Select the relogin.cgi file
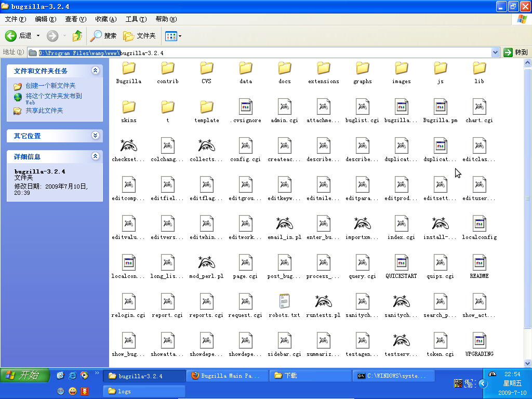 coord(129,307)
